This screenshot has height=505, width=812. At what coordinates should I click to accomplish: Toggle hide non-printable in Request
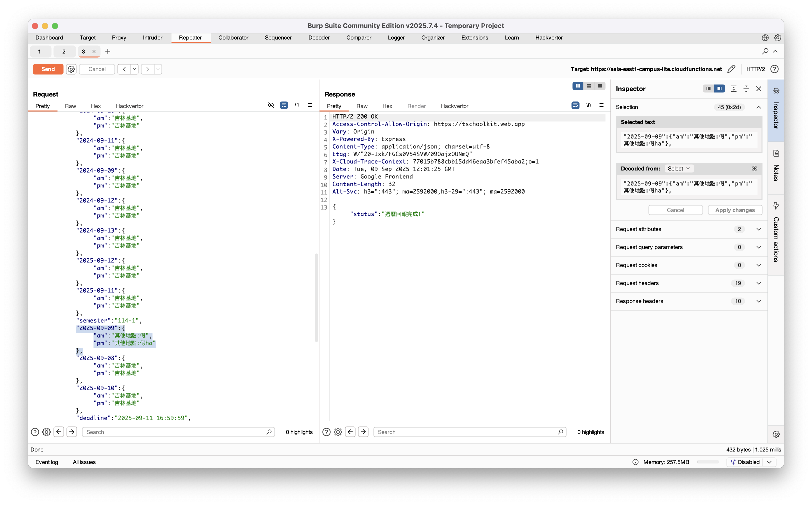point(271,105)
